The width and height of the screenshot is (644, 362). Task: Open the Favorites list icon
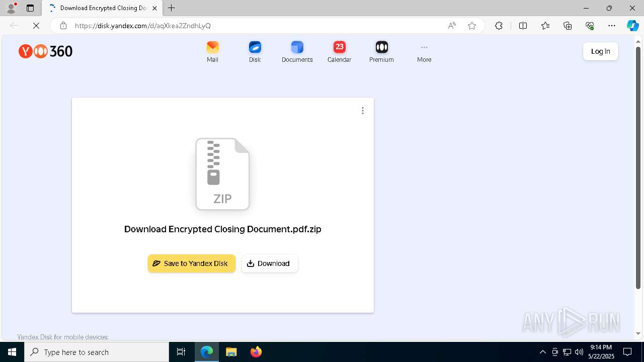point(545,26)
